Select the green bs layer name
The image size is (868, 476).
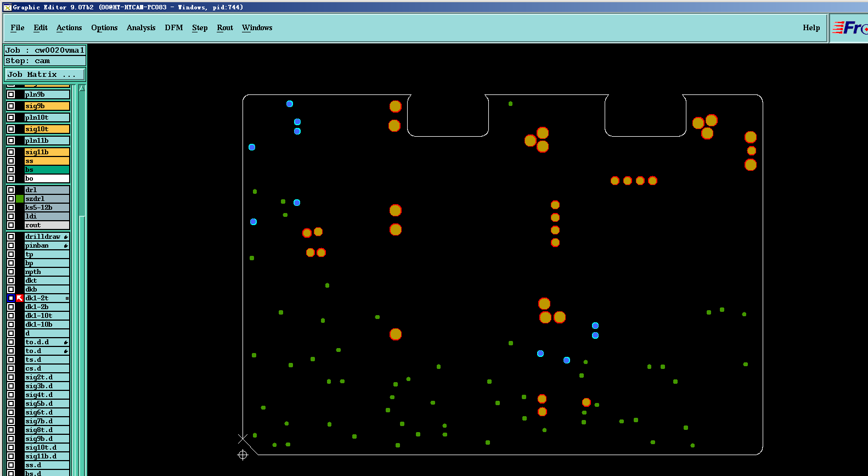(47, 170)
